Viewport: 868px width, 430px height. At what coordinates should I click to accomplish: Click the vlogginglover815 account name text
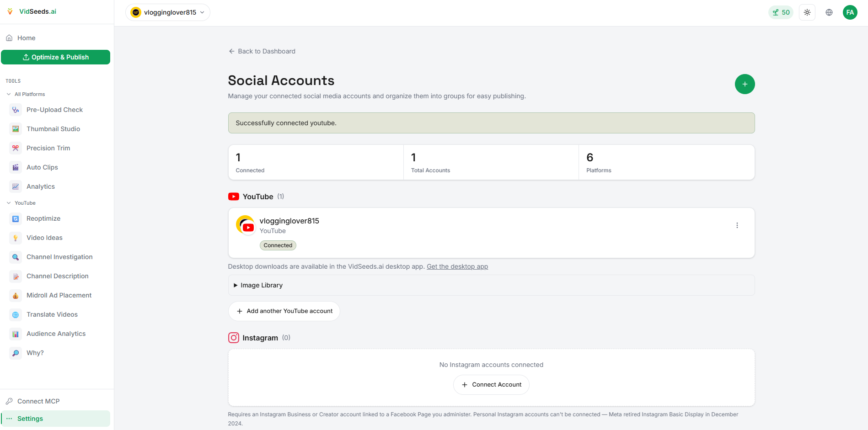(x=289, y=221)
